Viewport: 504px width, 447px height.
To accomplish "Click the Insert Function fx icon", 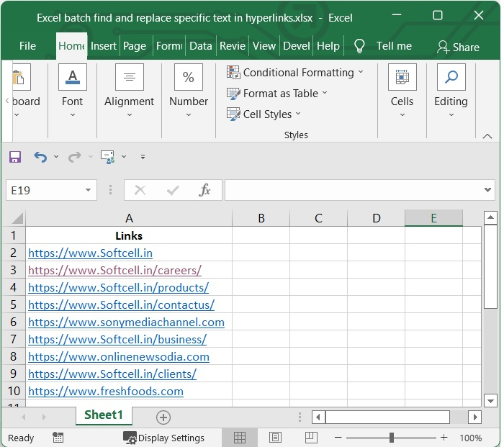I will (x=205, y=190).
